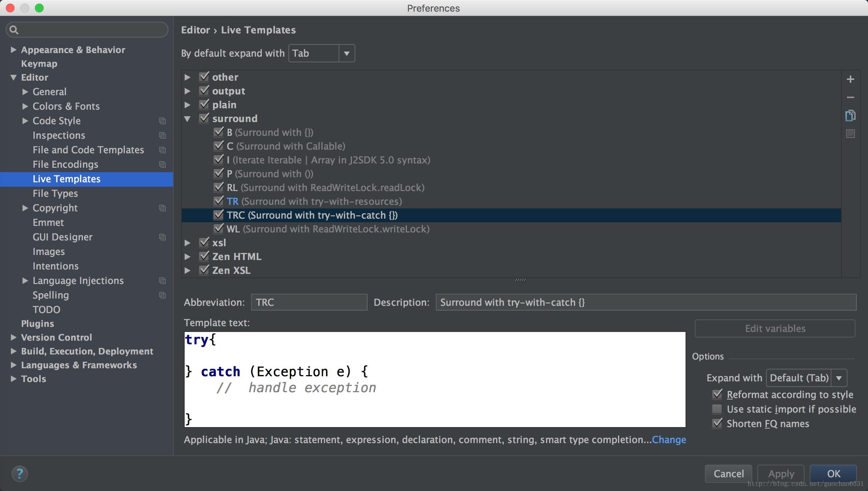Confirm preferences with OK button
868x491 pixels.
coord(833,474)
